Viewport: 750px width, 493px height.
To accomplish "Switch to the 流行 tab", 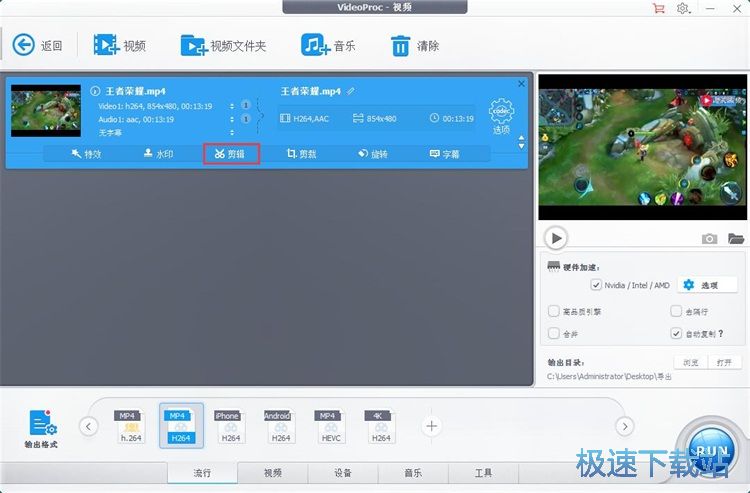I will pos(202,473).
